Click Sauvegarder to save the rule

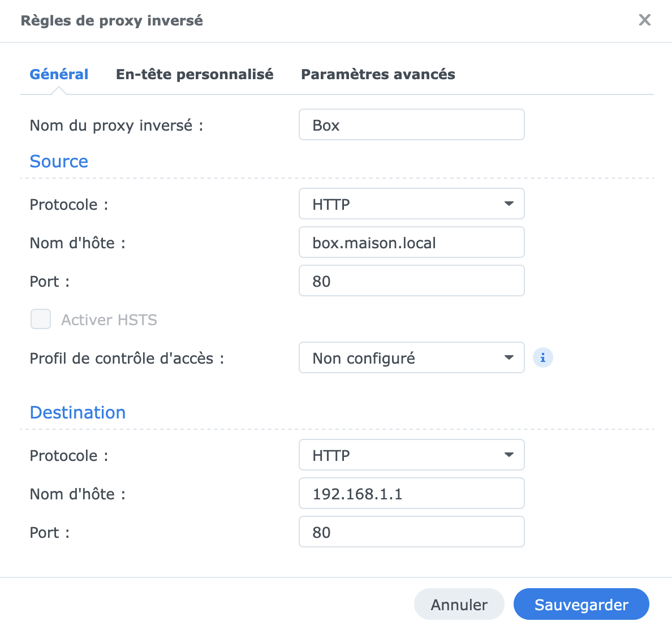tap(581, 605)
